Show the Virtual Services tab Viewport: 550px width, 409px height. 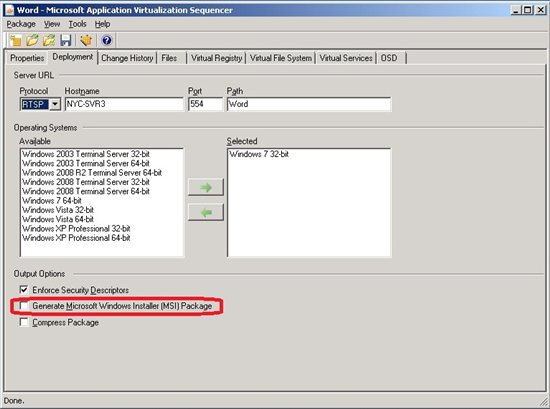click(346, 58)
